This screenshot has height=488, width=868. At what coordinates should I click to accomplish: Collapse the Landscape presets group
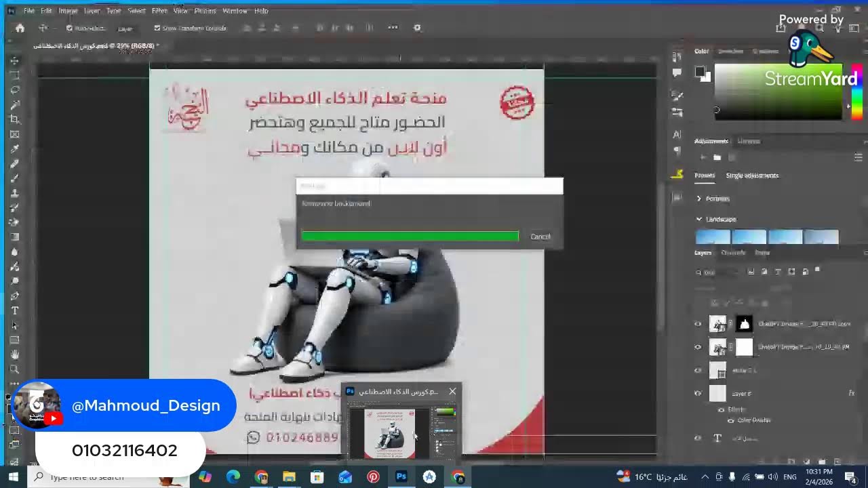pyautogui.click(x=698, y=219)
